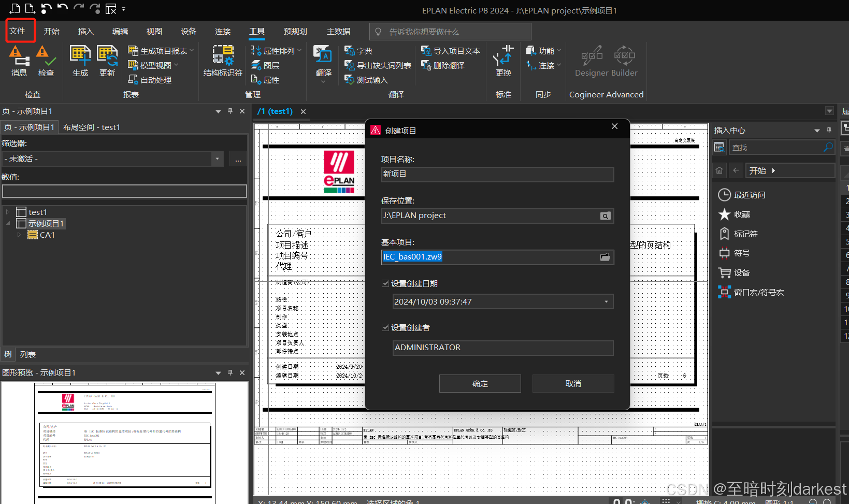The height and width of the screenshot is (504, 849).
Task: Click the Messages (消息) warning icon
Action: [19, 55]
